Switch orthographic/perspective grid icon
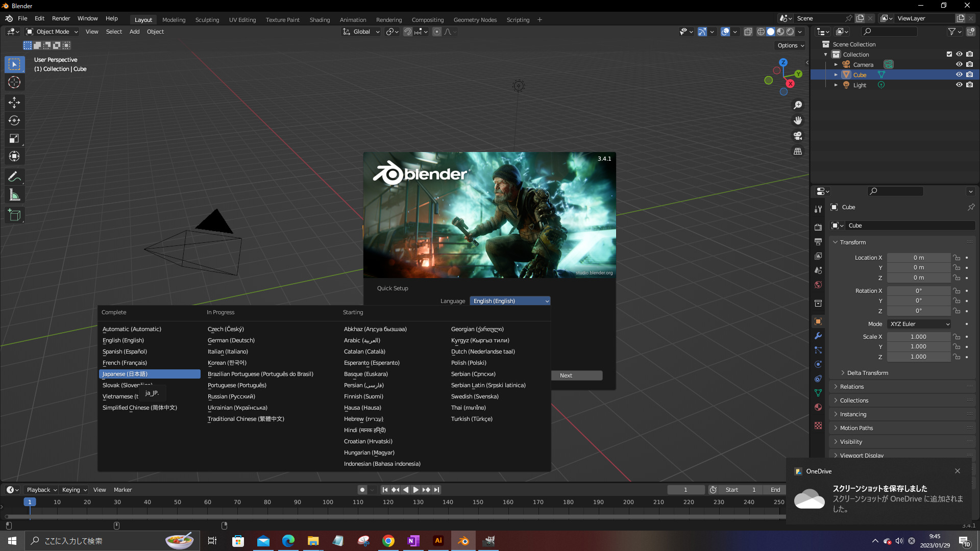 798,151
